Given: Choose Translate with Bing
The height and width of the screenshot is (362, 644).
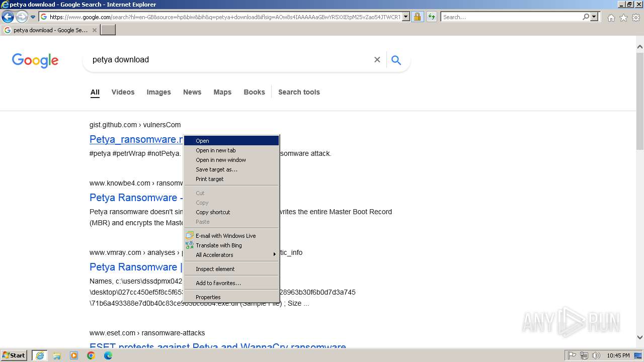Looking at the screenshot, I should (231, 245).
